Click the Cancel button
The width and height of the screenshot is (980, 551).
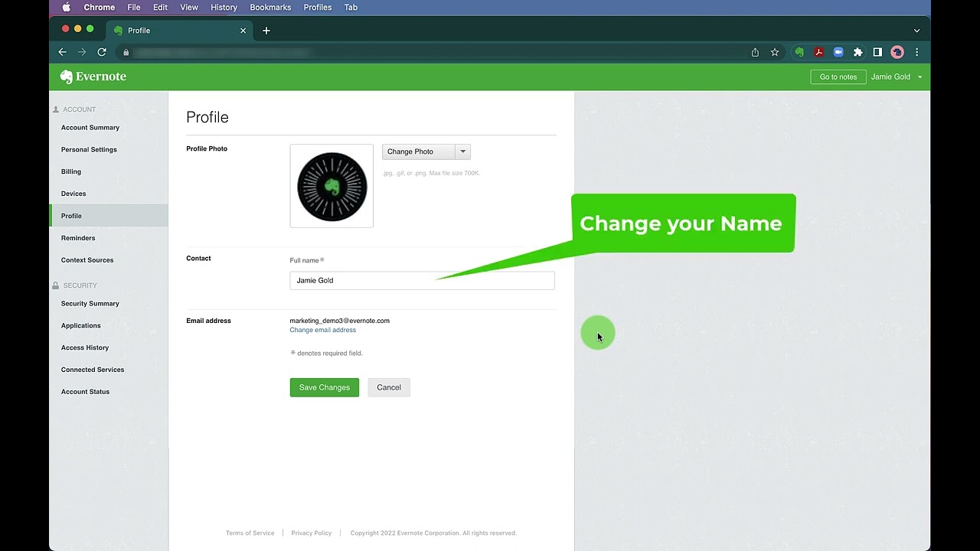389,387
